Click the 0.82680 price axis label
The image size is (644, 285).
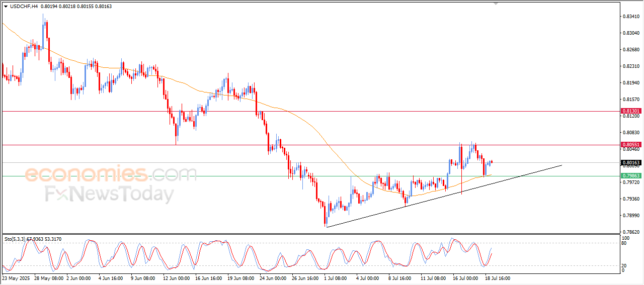631,50
